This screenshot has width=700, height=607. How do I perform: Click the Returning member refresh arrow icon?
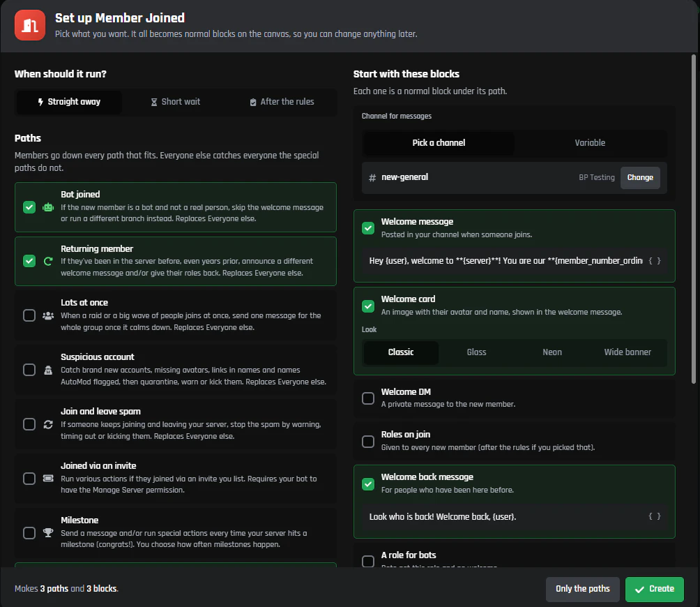point(48,262)
